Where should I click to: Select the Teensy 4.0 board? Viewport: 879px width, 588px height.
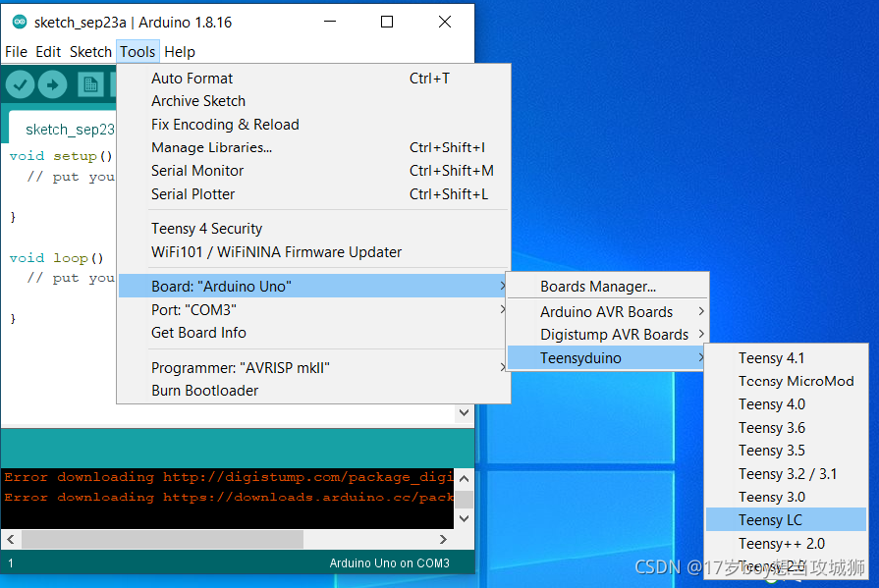tap(786, 404)
